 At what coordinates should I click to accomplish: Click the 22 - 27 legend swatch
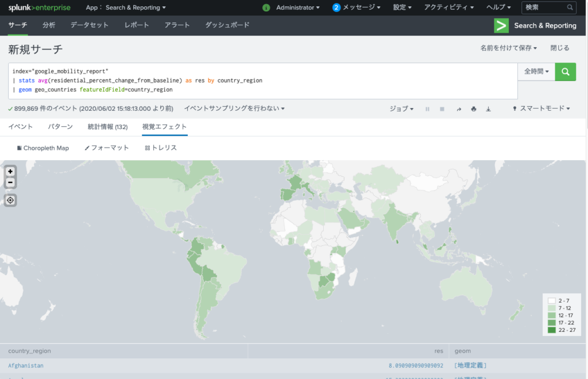[x=552, y=330]
